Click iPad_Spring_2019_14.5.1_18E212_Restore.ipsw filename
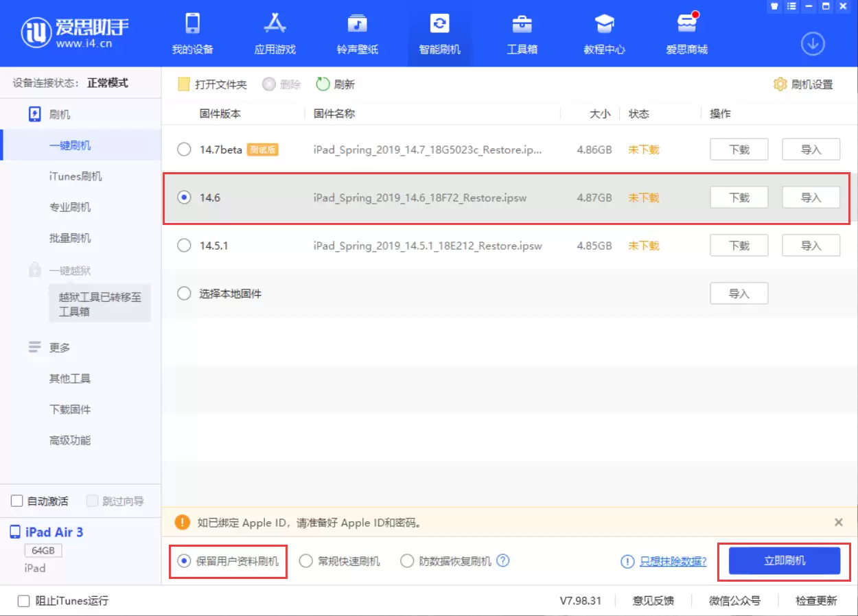 coord(428,246)
